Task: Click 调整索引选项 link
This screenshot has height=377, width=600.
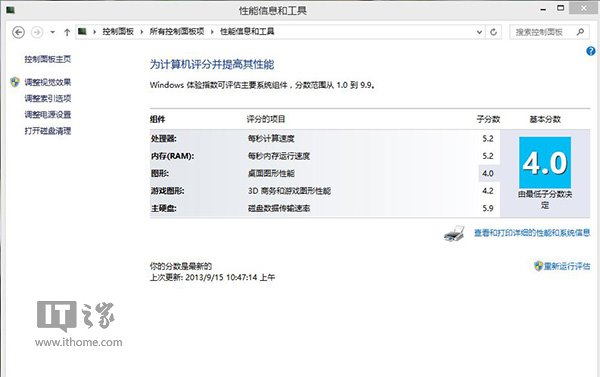Action: (x=48, y=98)
